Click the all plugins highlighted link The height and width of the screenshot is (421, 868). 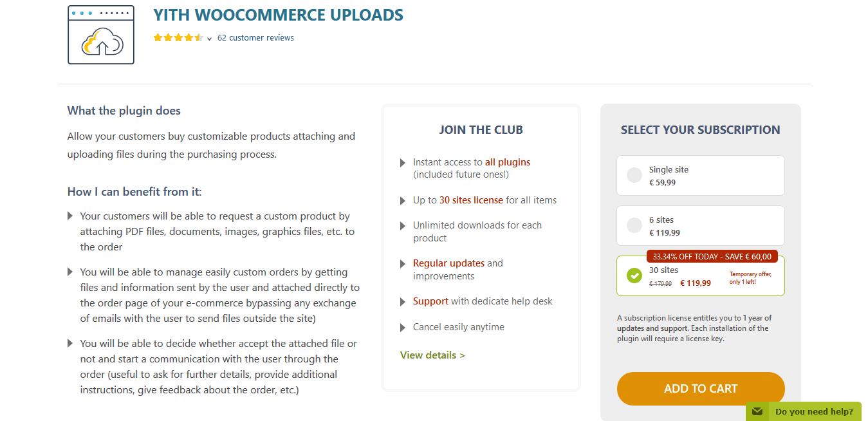pos(508,162)
